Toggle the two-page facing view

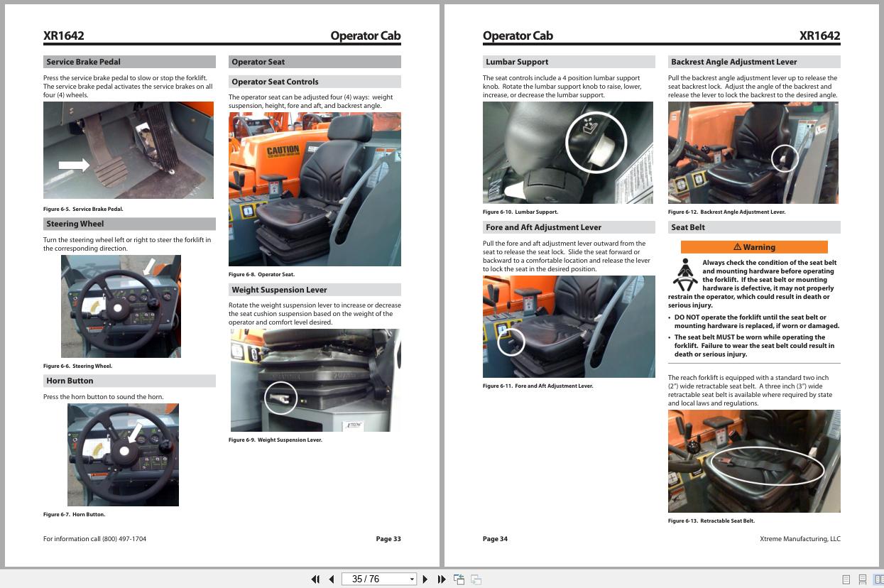[878, 579]
